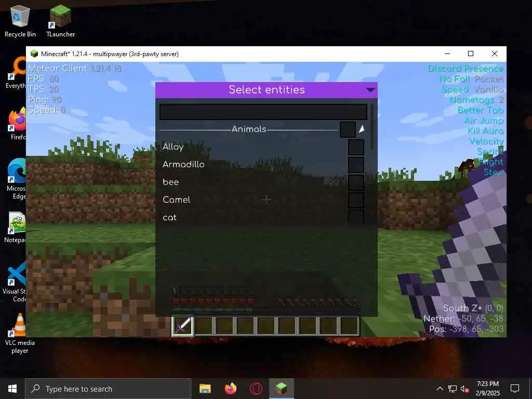The height and width of the screenshot is (399, 532).
Task: Open the Firefox desktop shortcut
Action: (17, 124)
